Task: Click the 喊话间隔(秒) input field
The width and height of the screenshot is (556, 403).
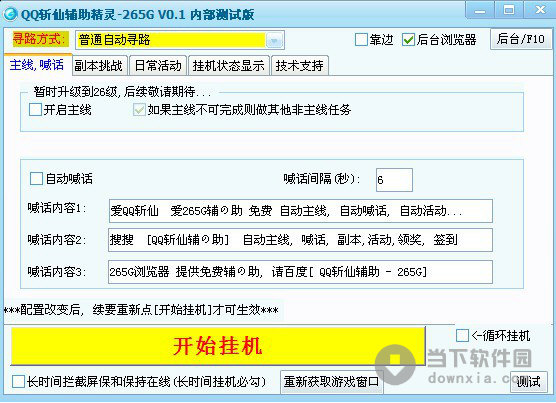Action: (x=394, y=180)
